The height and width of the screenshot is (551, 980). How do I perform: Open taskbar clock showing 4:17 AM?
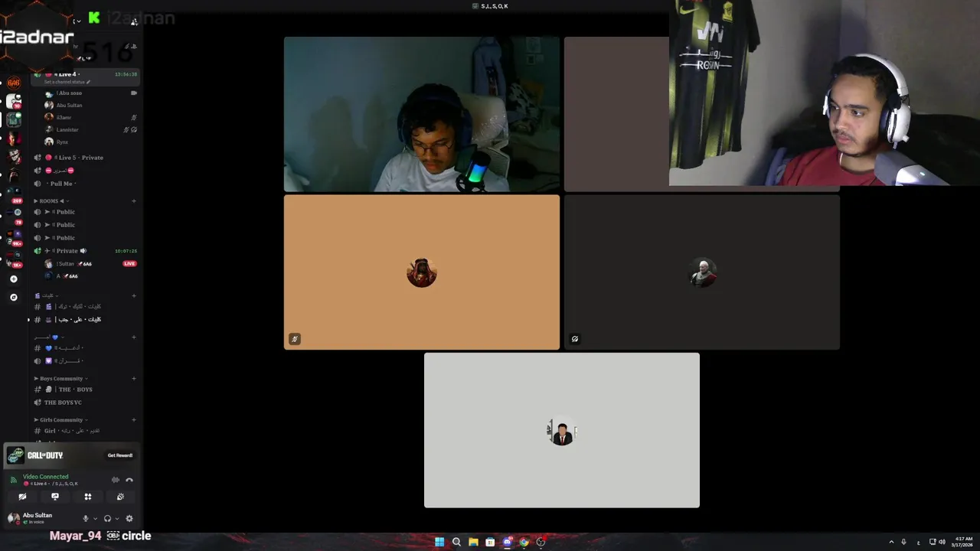point(962,542)
